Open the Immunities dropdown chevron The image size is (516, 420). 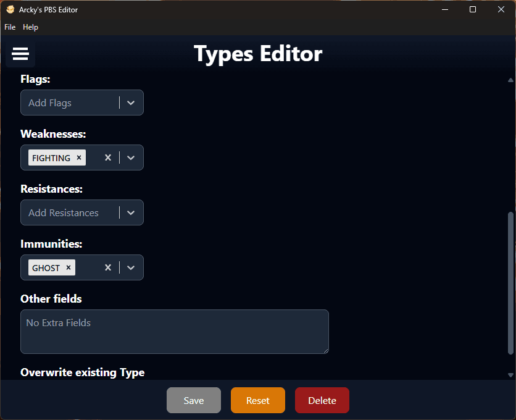click(131, 267)
